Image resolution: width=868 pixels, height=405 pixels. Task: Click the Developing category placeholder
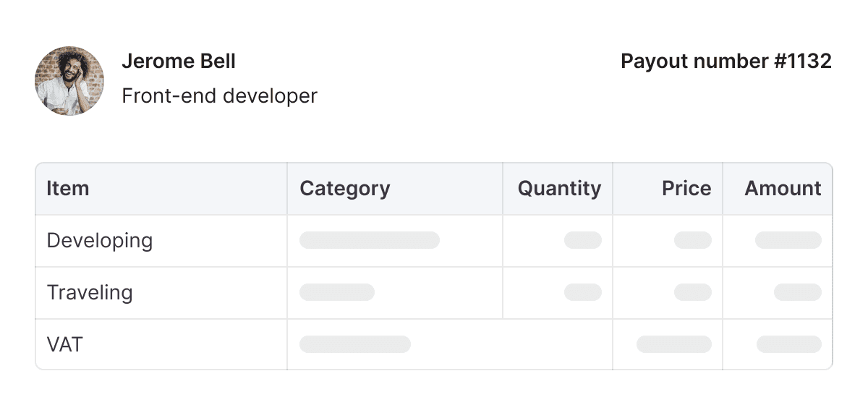pyautogui.click(x=370, y=240)
